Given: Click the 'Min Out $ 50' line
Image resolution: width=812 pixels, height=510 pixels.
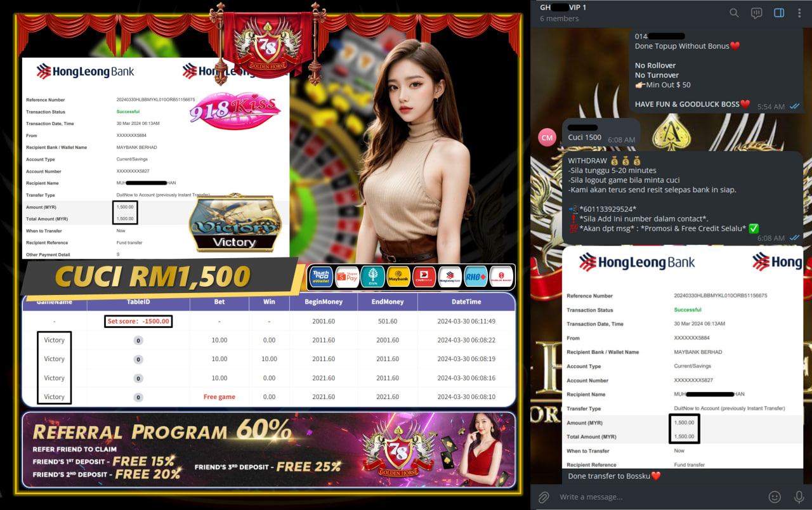Looking at the screenshot, I should 663,84.
